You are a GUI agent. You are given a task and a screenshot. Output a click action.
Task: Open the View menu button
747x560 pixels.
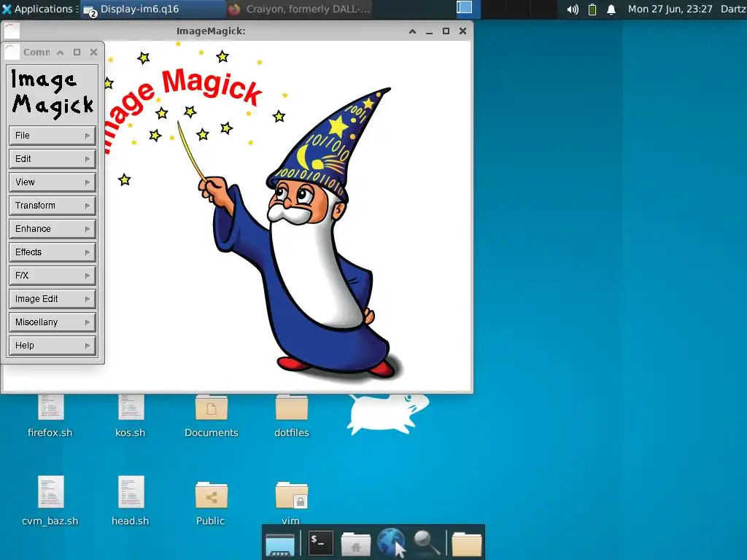pos(53,182)
